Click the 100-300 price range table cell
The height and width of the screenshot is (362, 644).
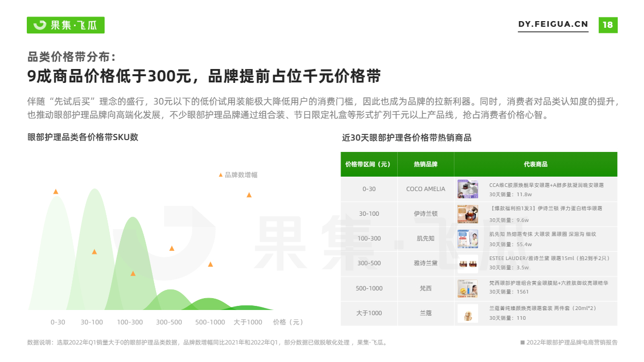(369, 239)
